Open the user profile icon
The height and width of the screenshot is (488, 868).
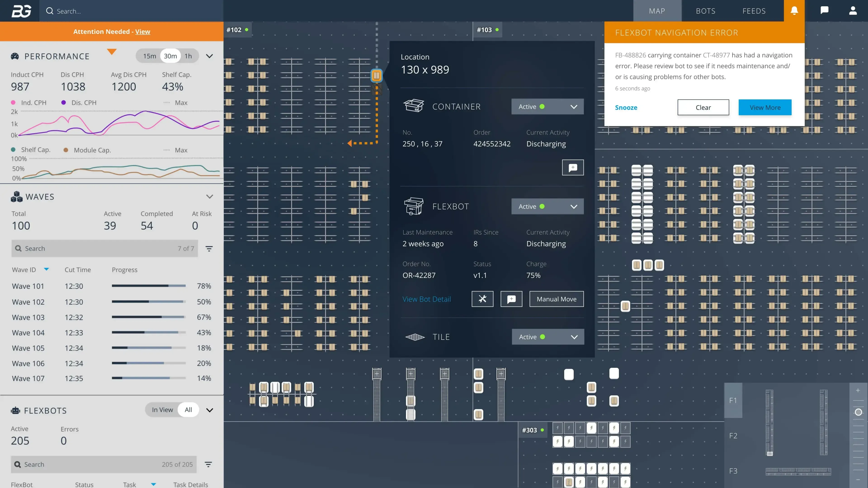pyautogui.click(x=853, y=11)
